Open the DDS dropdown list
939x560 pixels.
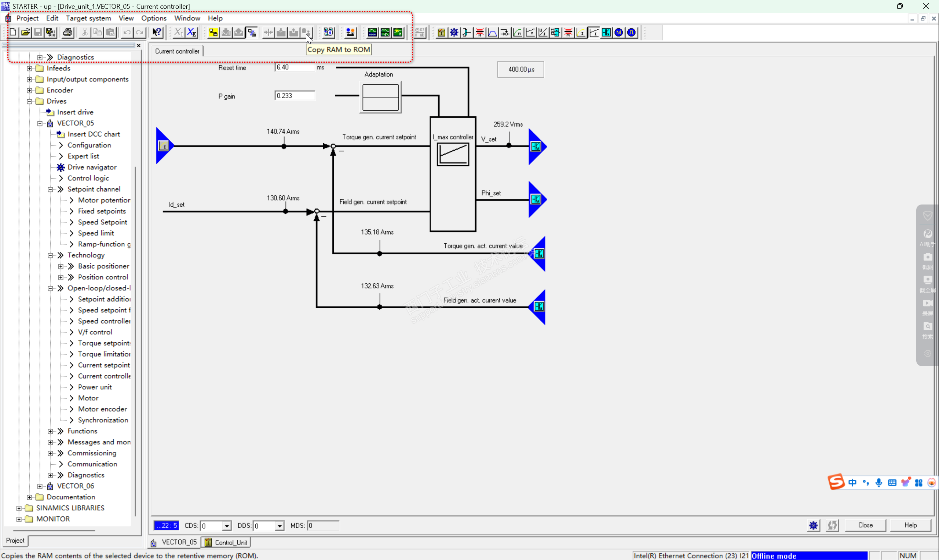[279, 526]
